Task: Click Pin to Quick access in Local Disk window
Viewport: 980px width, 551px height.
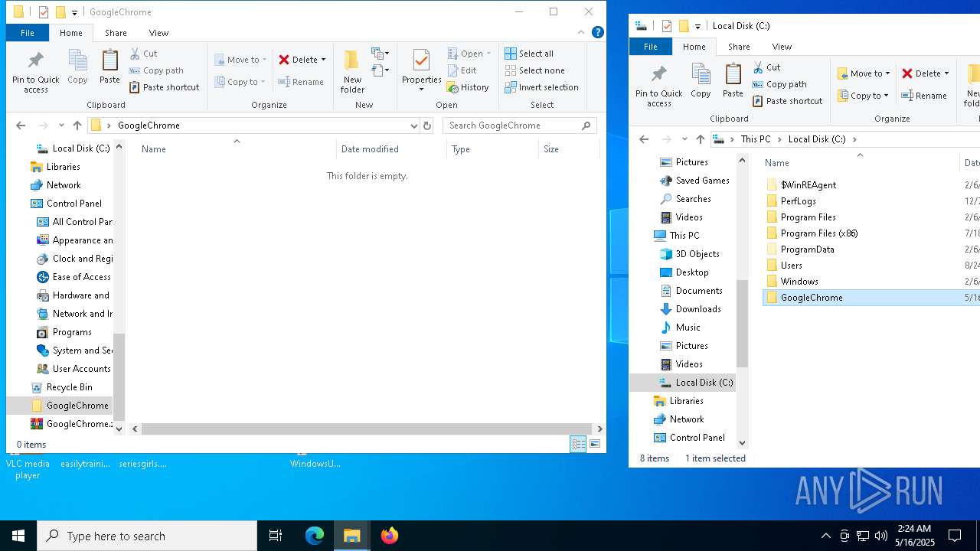Action: coord(658,86)
